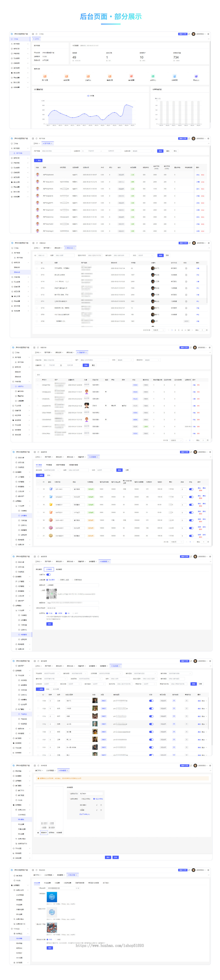Click the refresh icon beside the 工作台 breadcrumb
Screen dimensions: 220x980
point(36,34)
